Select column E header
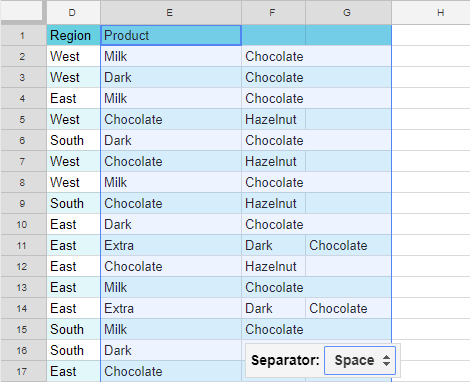 (x=171, y=13)
